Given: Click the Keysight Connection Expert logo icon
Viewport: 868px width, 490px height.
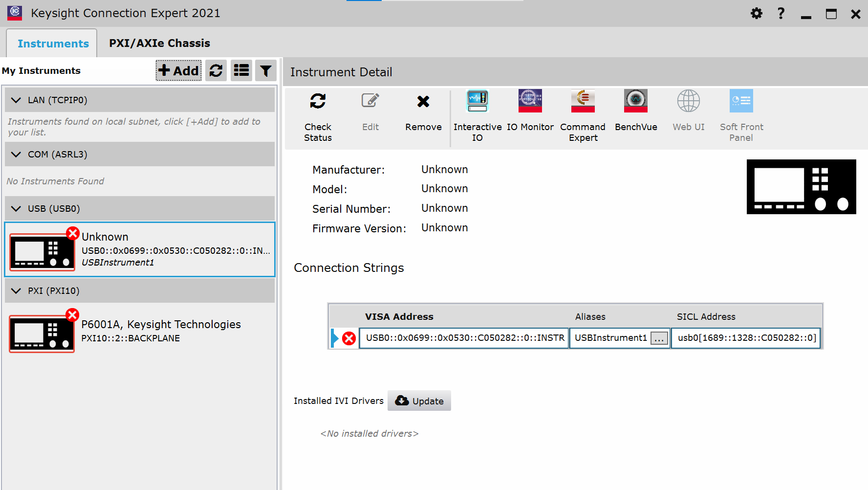Looking at the screenshot, I should [15, 13].
